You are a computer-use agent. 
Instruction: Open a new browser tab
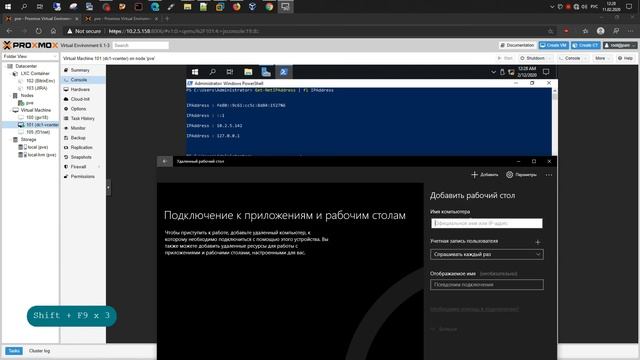coord(167,19)
